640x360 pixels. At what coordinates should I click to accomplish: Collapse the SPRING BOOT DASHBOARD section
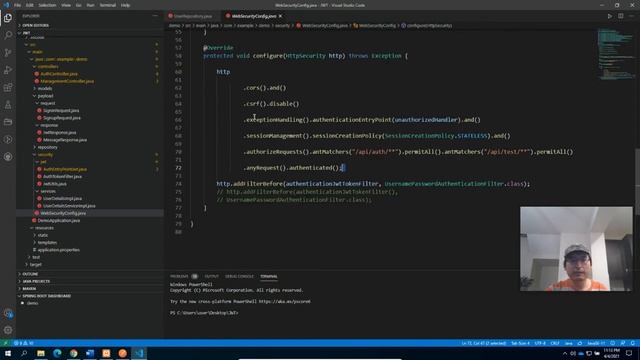(x=90, y=296)
